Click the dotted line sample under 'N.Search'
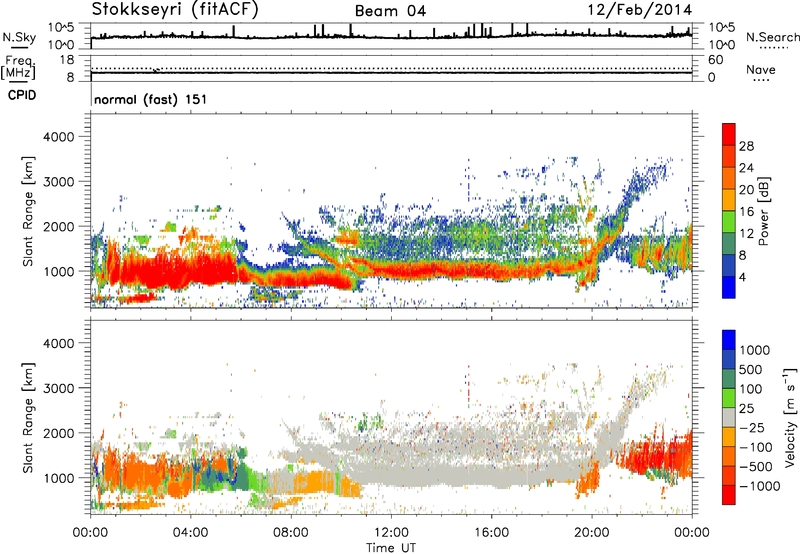Screen dimensions: 800x554 click(774, 48)
